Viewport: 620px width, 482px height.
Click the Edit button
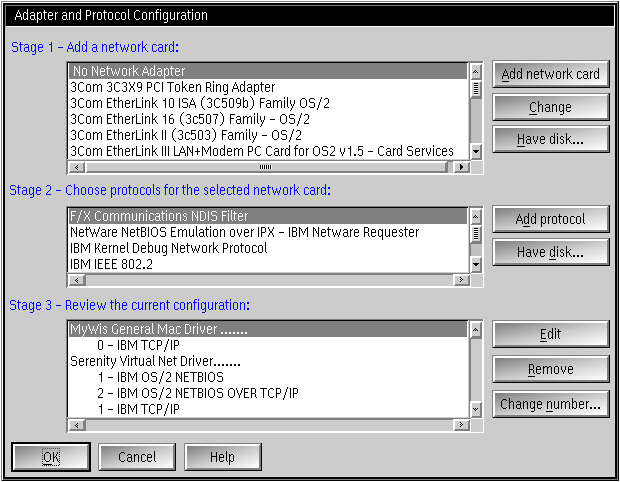click(550, 334)
